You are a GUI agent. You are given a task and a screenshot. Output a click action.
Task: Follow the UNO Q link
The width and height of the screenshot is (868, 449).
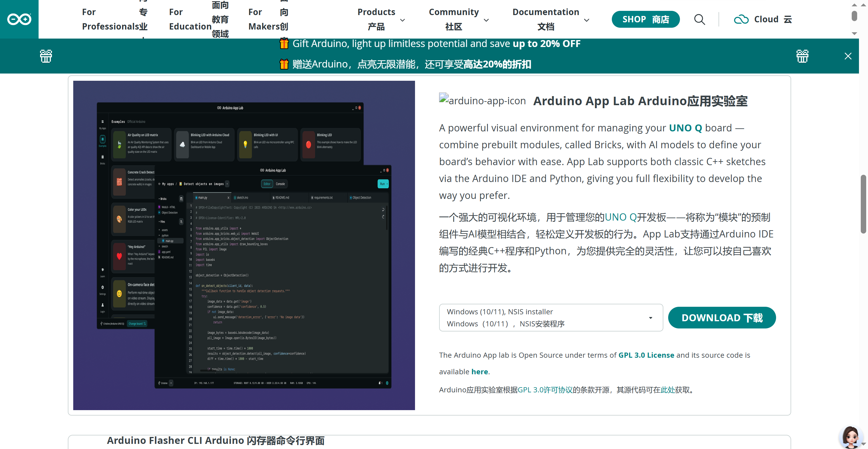pyautogui.click(x=685, y=128)
